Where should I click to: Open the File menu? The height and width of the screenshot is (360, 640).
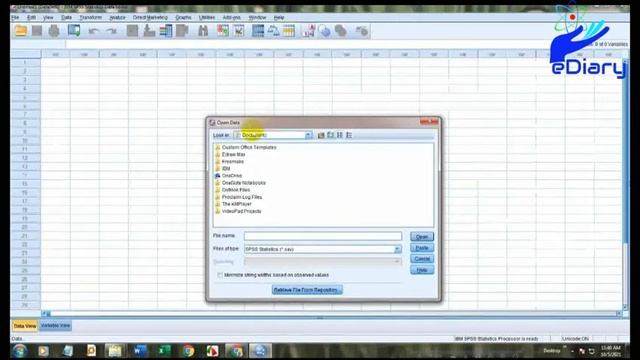(x=15, y=18)
